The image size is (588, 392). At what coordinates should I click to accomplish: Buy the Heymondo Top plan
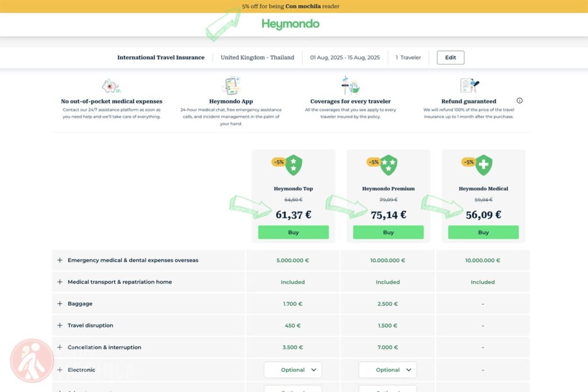[293, 232]
